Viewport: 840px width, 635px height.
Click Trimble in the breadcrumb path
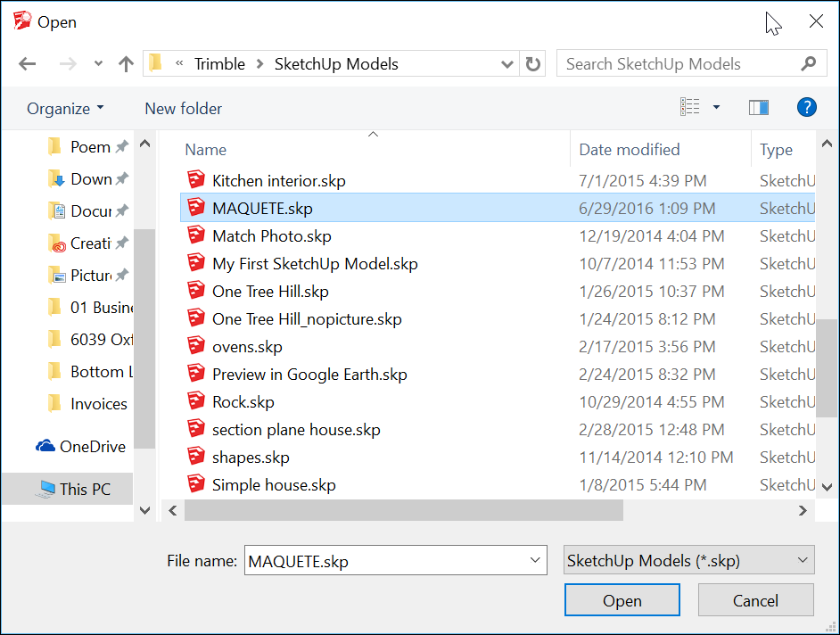click(x=219, y=63)
